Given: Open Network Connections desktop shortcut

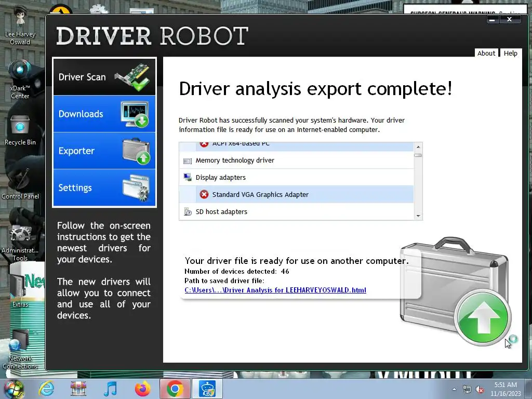Looking at the screenshot, I should pos(20,350).
